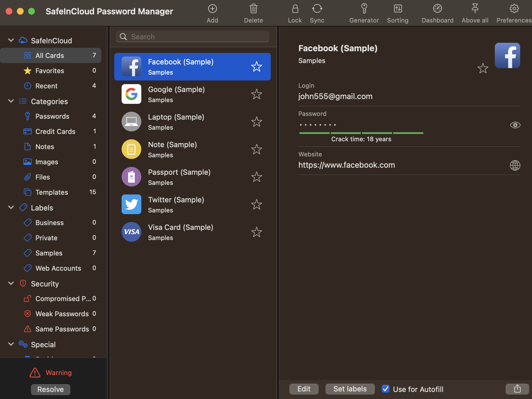Click the red Warning triangle icon
The image size is (532, 399).
point(35,373)
